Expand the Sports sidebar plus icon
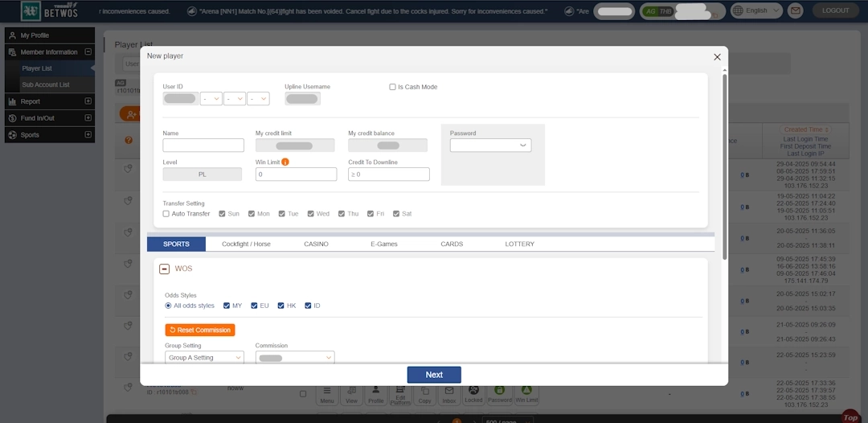The height and width of the screenshot is (423, 868). pos(88,134)
